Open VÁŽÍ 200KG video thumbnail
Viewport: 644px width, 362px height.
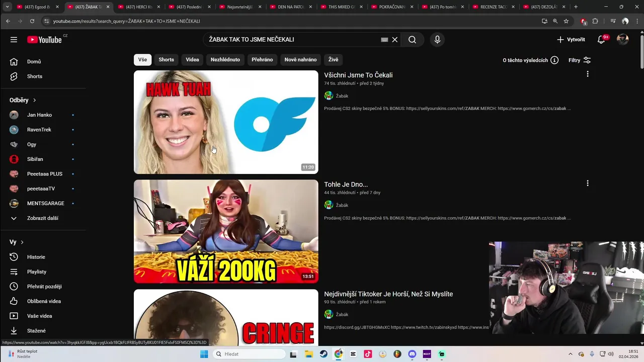pyautogui.click(x=226, y=231)
